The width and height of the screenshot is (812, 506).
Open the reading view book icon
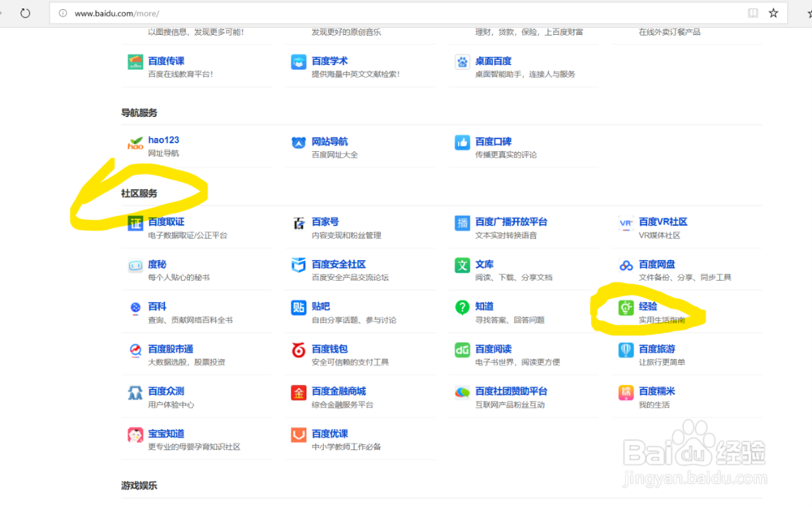[753, 13]
